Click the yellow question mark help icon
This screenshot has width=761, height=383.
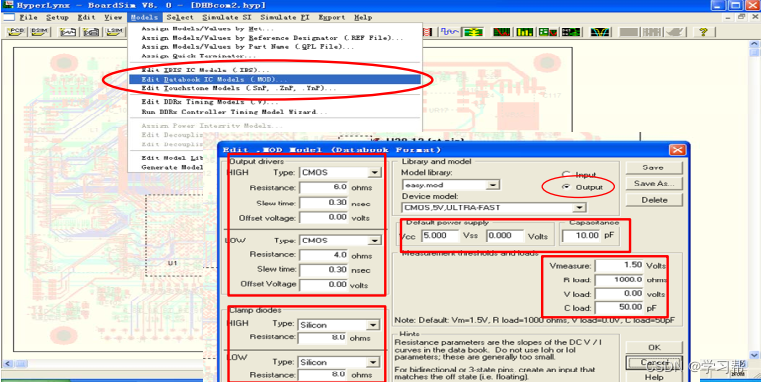coord(704,32)
